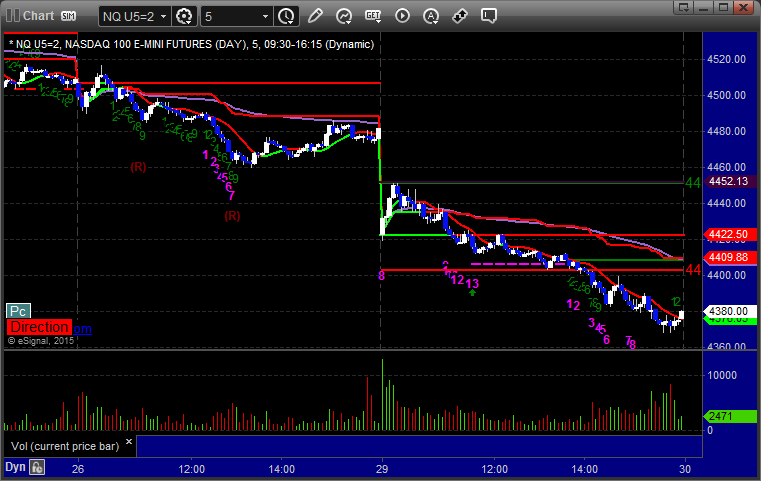Click the SIM mode badge
Image resolution: width=761 pixels, height=481 pixels.
click(68, 16)
